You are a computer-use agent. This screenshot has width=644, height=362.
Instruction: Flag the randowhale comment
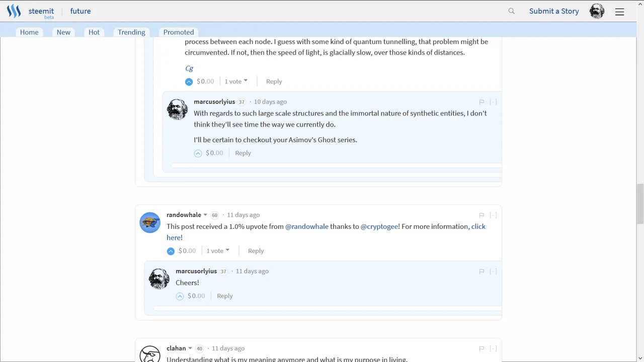(481, 215)
